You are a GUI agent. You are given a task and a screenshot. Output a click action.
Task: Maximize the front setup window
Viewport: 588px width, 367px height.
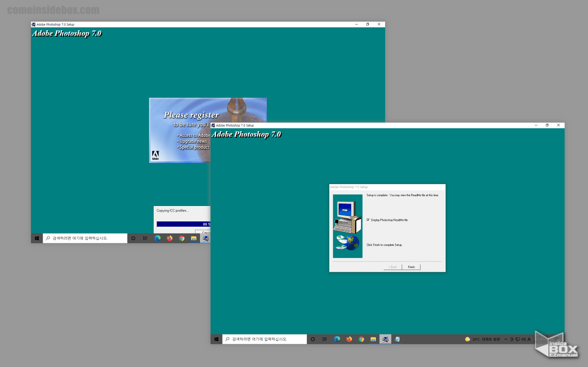point(547,125)
